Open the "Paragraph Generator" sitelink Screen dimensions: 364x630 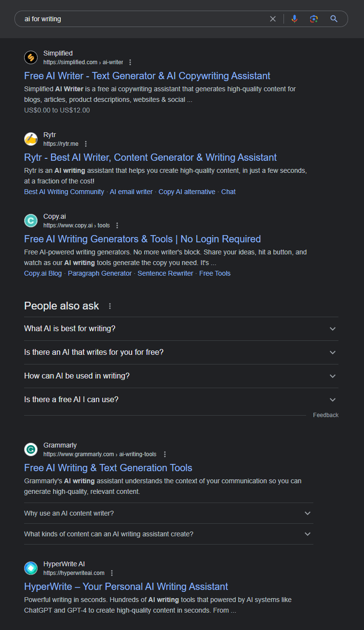click(x=100, y=273)
